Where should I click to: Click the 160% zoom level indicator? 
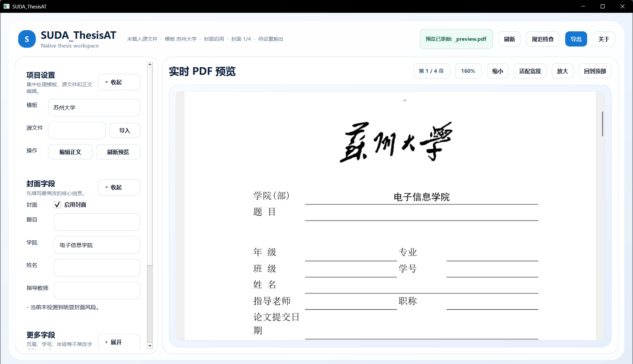(x=468, y=71)
